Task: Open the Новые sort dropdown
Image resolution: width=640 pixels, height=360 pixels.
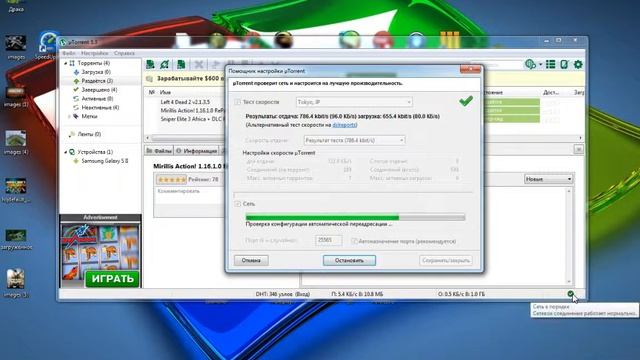Action: [x=548, y=179]
